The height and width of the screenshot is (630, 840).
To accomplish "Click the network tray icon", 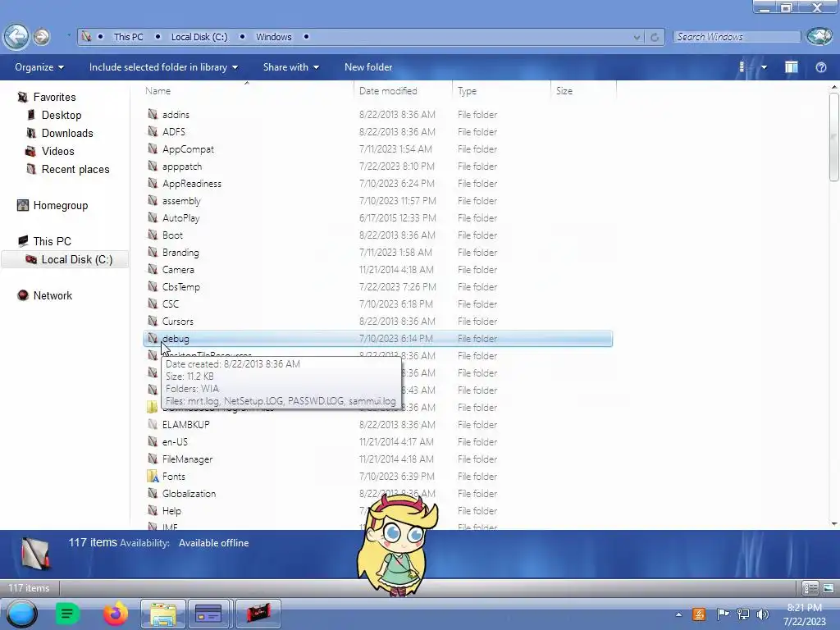I will click(742, 614).
